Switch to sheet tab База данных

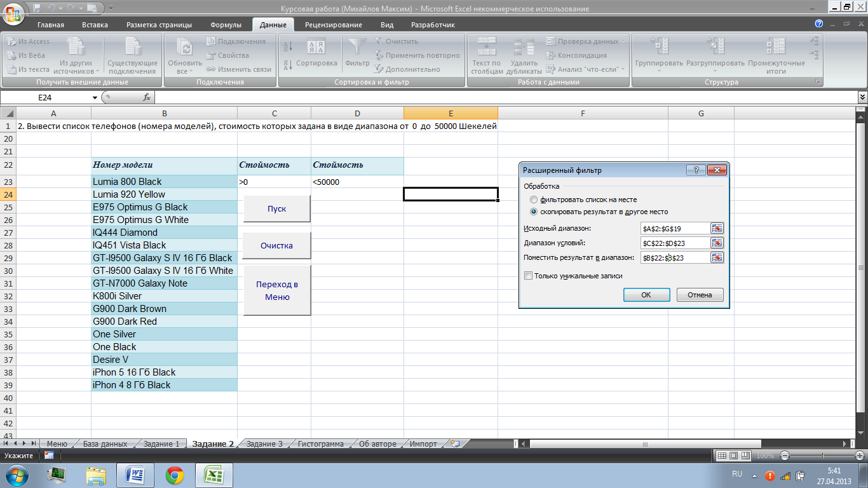[105, 444]
